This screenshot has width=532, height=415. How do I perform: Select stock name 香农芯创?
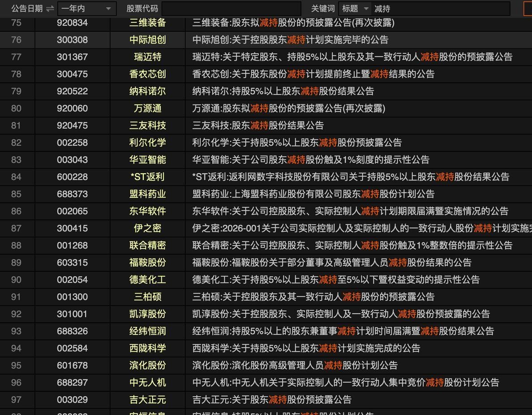click(x=148, y=74)
